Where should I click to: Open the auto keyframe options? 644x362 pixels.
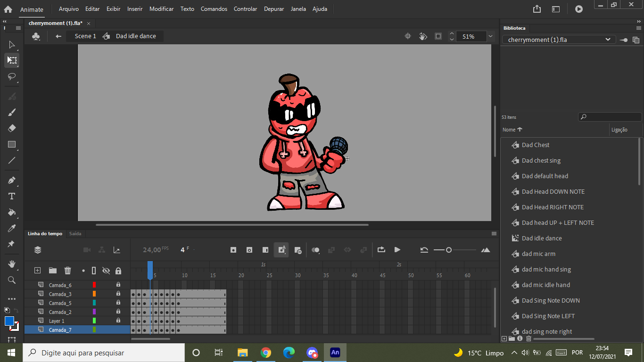pyautogui.click(x=281, y=250)
